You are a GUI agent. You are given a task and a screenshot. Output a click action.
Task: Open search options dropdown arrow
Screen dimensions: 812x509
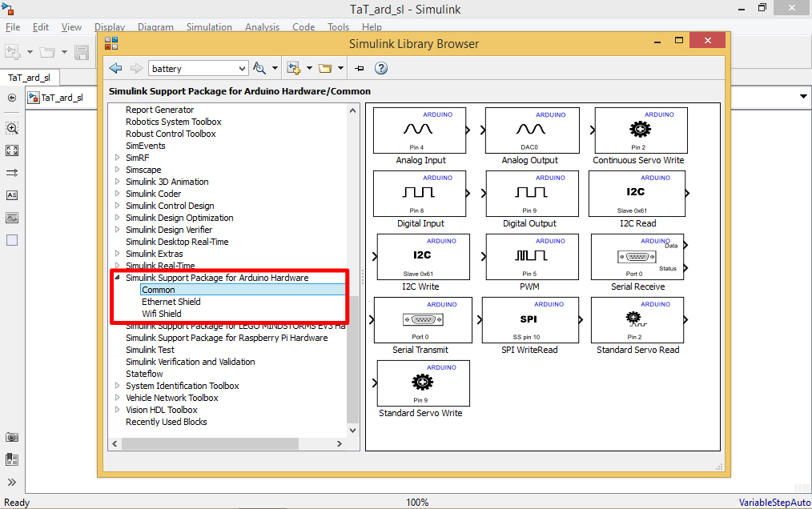pyautogui.click(x=275, y=68)
